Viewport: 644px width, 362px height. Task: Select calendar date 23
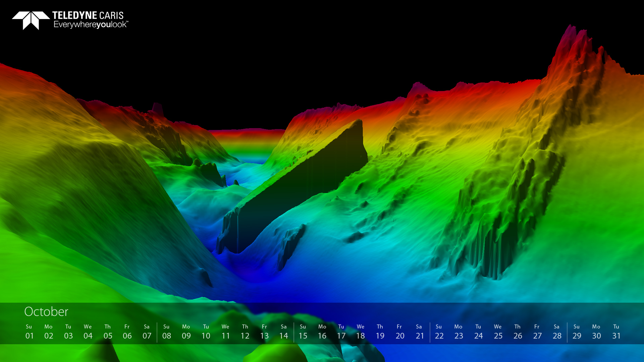pyautogui.click(x=459, y=336)
